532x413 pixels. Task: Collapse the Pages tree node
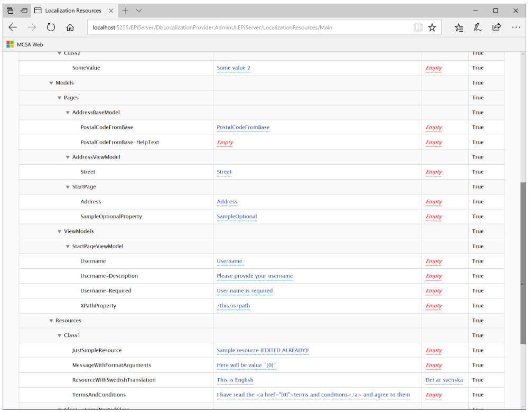(59, 98)
